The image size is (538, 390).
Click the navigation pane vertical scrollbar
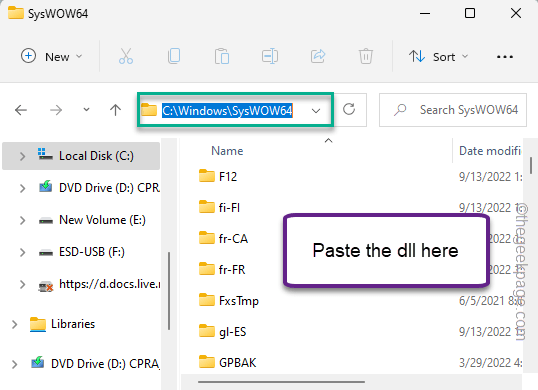coord(169,291)
